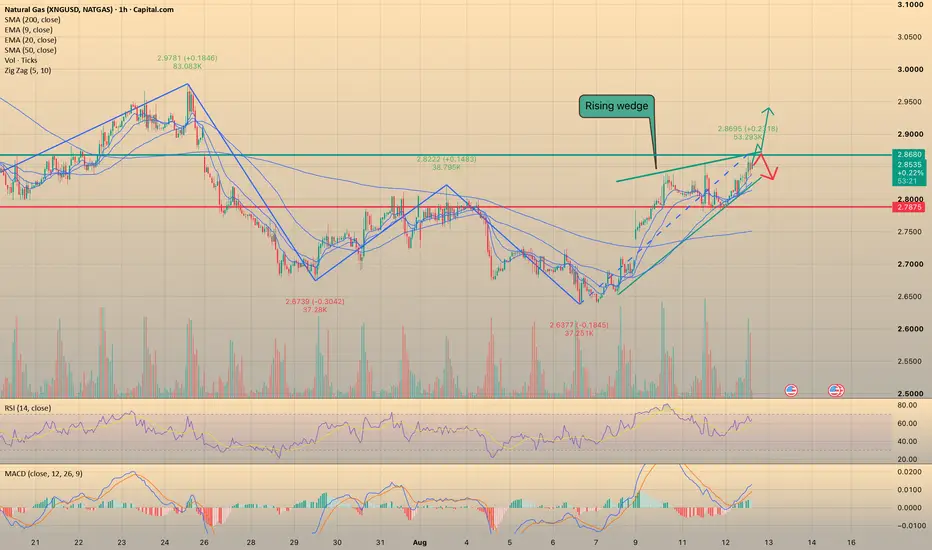Select the red downward forecast arrow
This screenshot has height=550, width=932.
click(767, 166)
